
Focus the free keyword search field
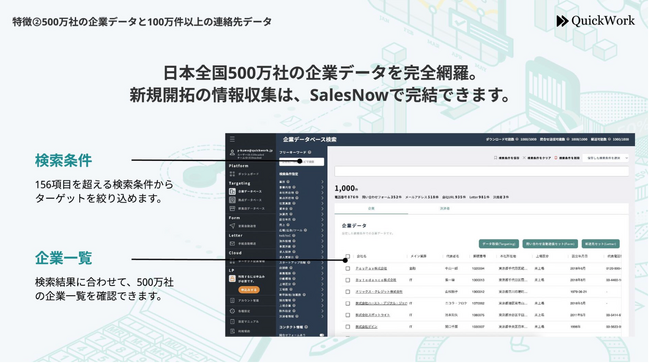[301, 162]
